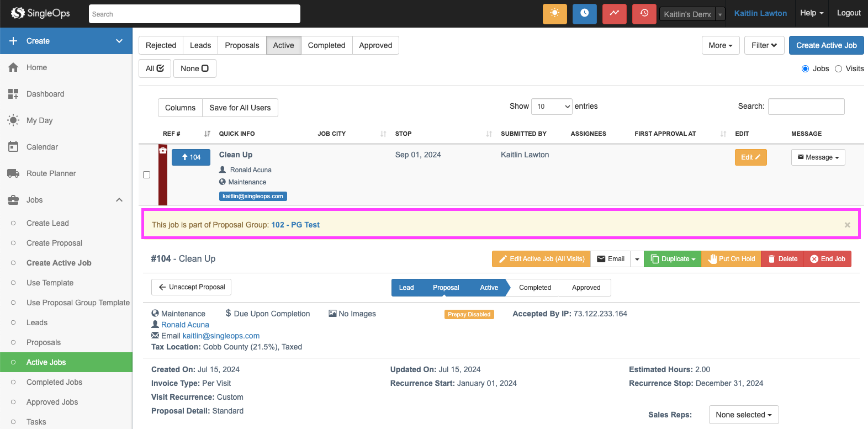Click the Create Active Job button
This screenshot has height=429, width=868.
click(x=826, y=45)
